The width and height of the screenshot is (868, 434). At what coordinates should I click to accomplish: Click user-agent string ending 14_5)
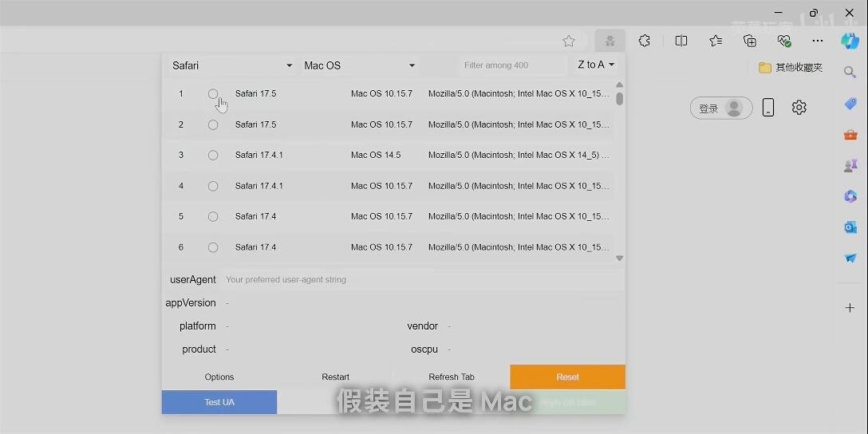[x=519, y=155]
